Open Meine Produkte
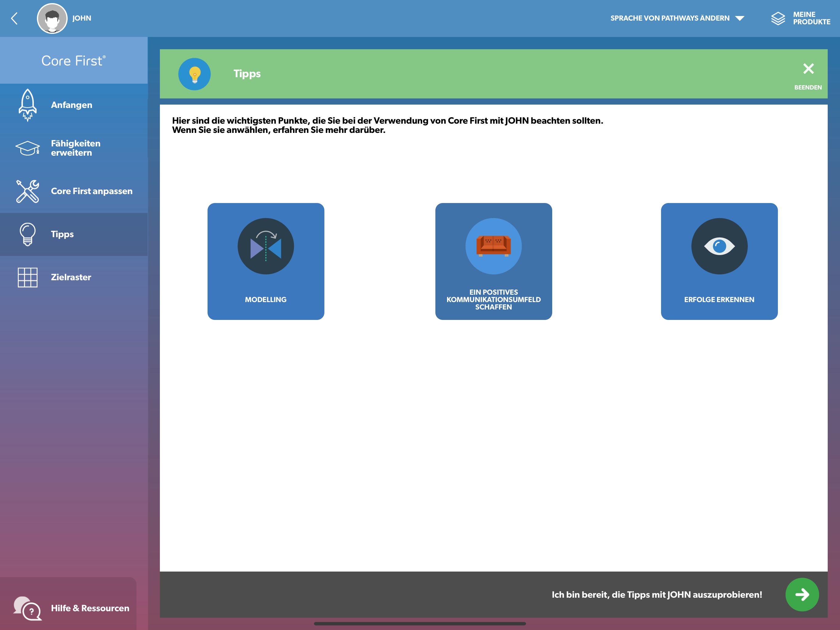Viewport: 840px width, 630px height. 801,18
